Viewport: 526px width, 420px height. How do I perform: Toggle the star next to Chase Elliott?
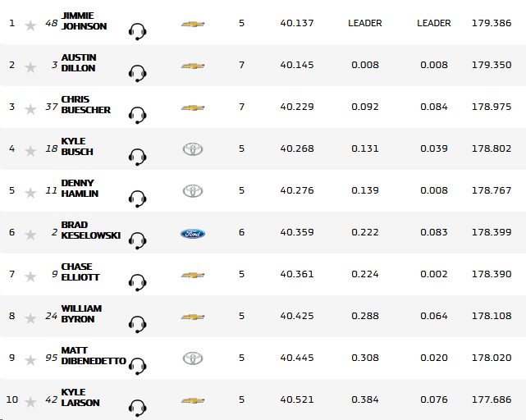tap(30, 276)
